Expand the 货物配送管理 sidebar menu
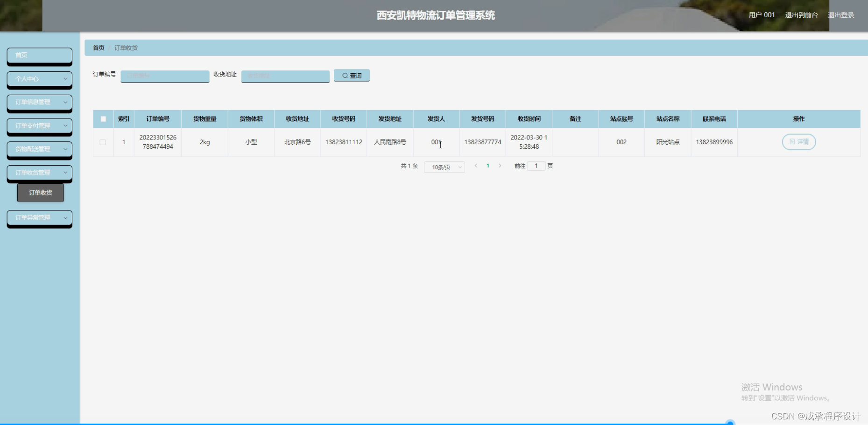The height and width of the screenshot is (425, 868). (39, 149)
